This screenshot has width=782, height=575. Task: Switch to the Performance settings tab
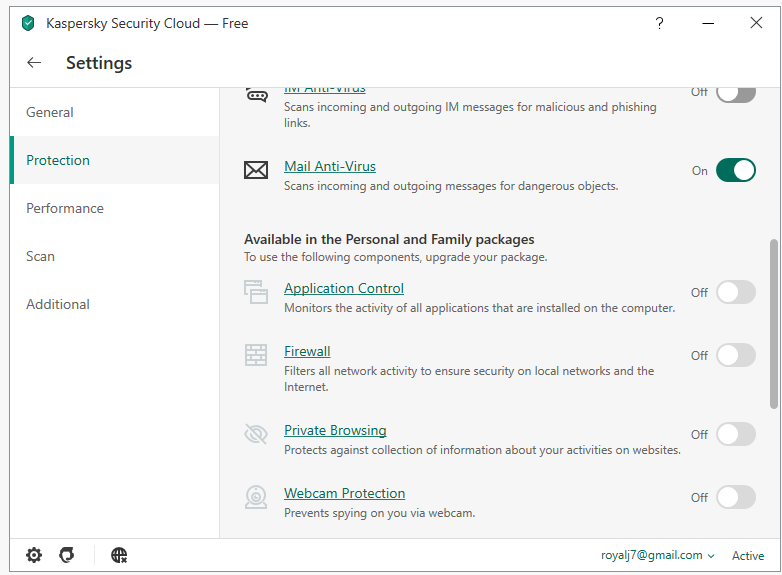pos(65,208)
